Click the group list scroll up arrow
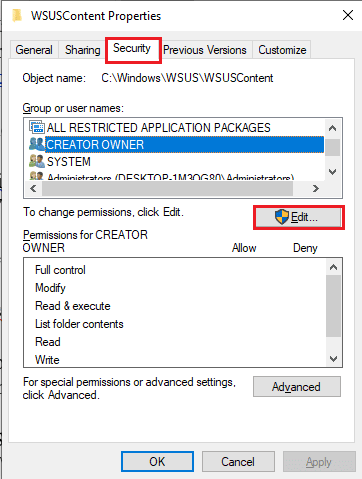The image size is (362, 479). pyautogui.click(x=332, y=128)
